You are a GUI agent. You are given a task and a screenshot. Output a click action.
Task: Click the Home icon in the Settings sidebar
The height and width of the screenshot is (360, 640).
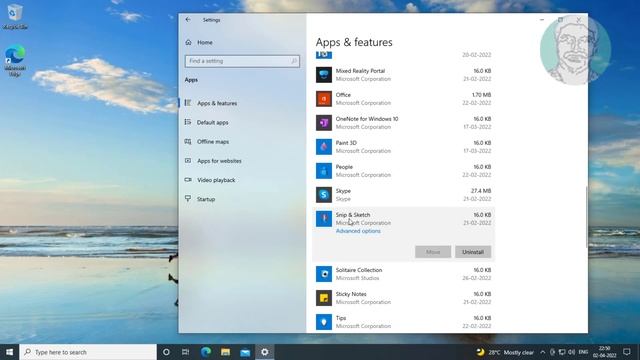click(x=188, y=42)
